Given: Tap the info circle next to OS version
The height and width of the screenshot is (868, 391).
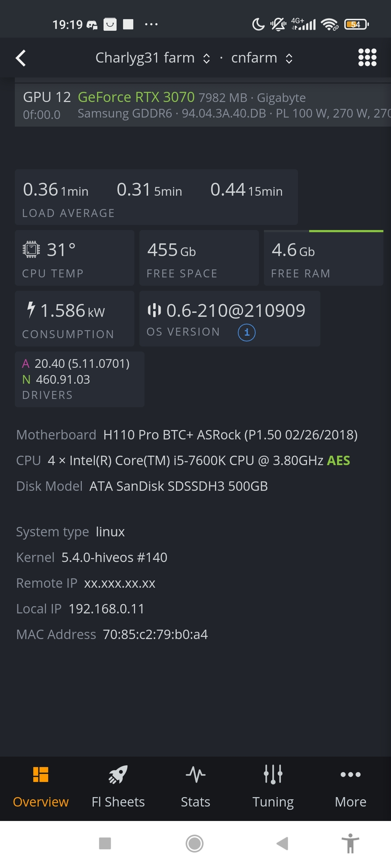Looking at the screenshot, I should (x=246, y=332).
